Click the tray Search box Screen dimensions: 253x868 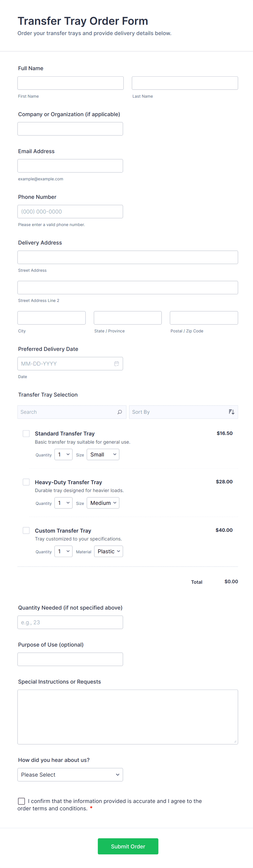[x=67, y=412]
